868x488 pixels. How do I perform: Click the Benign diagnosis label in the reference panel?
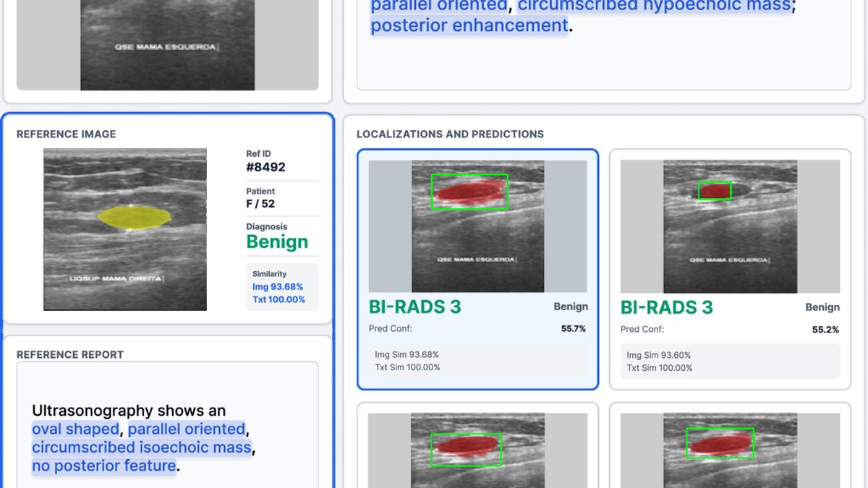tap(277, 241)
